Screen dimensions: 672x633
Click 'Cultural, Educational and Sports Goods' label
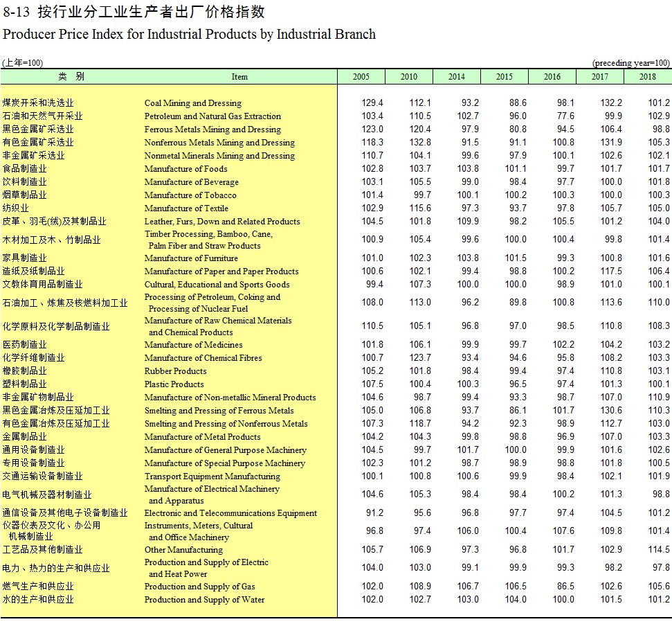[x=217, y=285]
